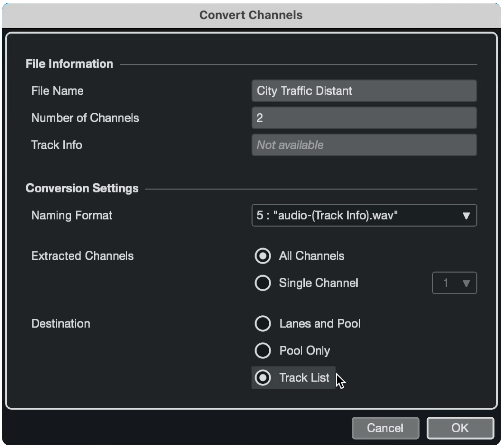Image resolution: width=503 pixels, height=448 pixels.
Task: Cancel the Convert Channels dialog
Action: [x=385, y=428]
